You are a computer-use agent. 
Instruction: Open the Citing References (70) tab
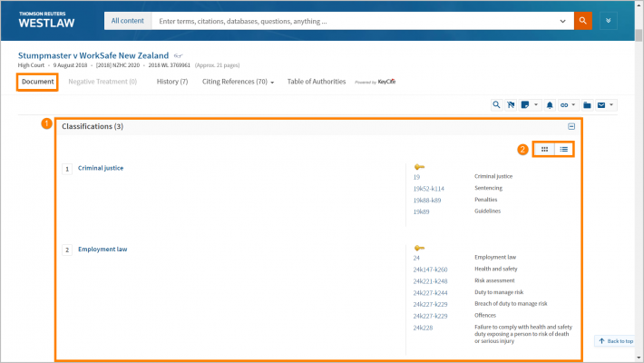point(235,82)
